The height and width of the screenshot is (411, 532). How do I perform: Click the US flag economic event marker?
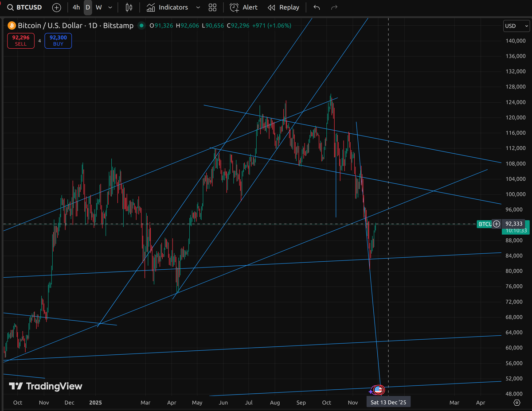[x=378, y=390]
